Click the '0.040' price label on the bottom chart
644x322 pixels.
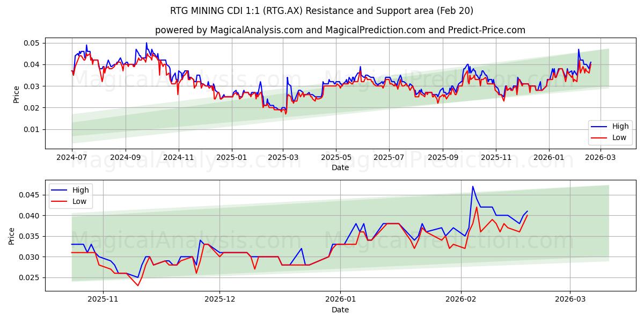tap(31, 216)
